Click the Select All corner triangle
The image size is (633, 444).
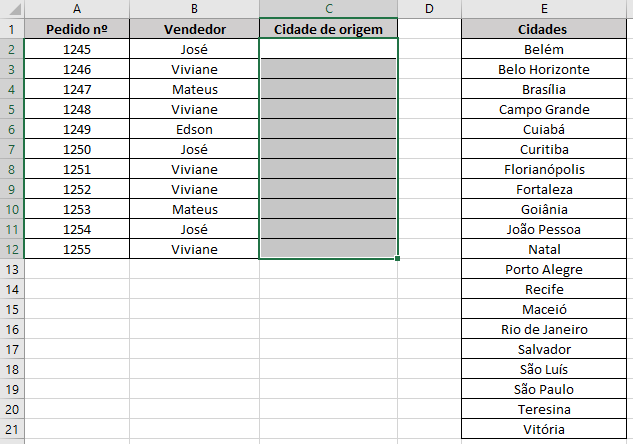point(11,9)
